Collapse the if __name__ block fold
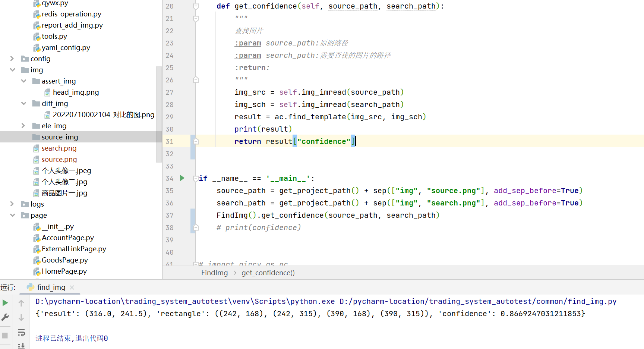This screenshot has height=349, width=644. click(x=196, y=178)
